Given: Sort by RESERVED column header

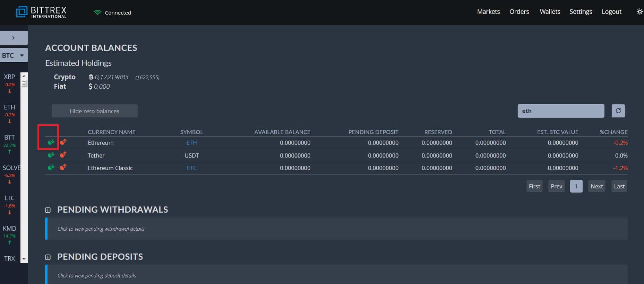Looking at the screenshot, I should pos(438,132).
